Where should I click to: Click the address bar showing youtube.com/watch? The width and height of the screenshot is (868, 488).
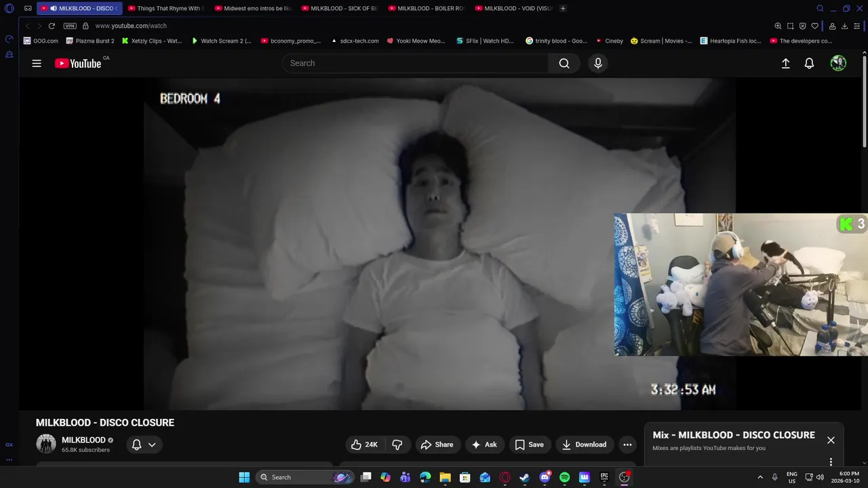pyautogui.click(x=131, y=26)
